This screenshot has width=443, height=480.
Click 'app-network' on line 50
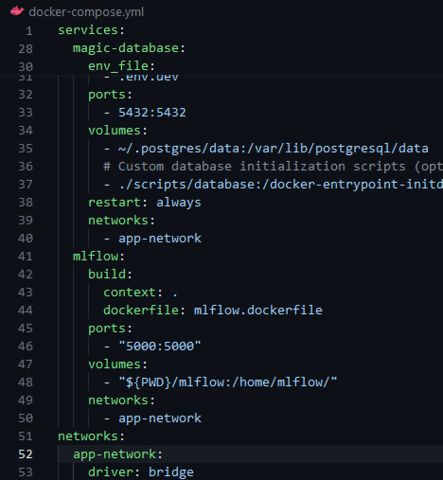click(160, 418)
